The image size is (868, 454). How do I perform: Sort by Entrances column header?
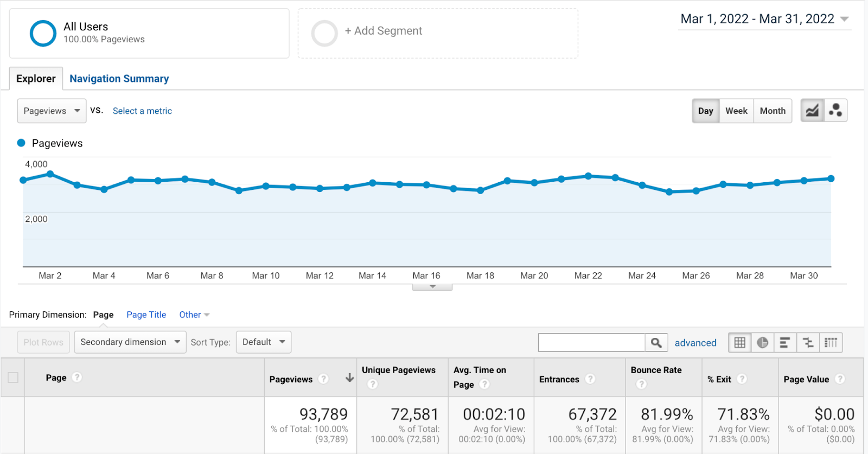click(559, 379)
